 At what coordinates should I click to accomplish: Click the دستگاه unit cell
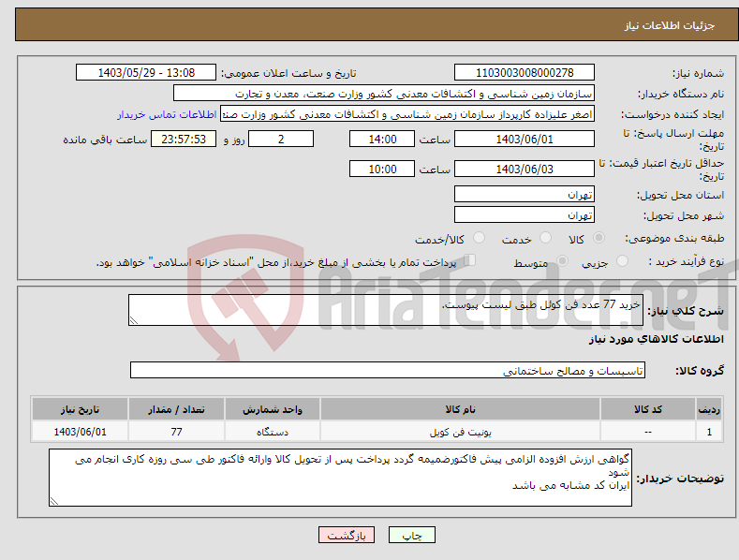273,432
